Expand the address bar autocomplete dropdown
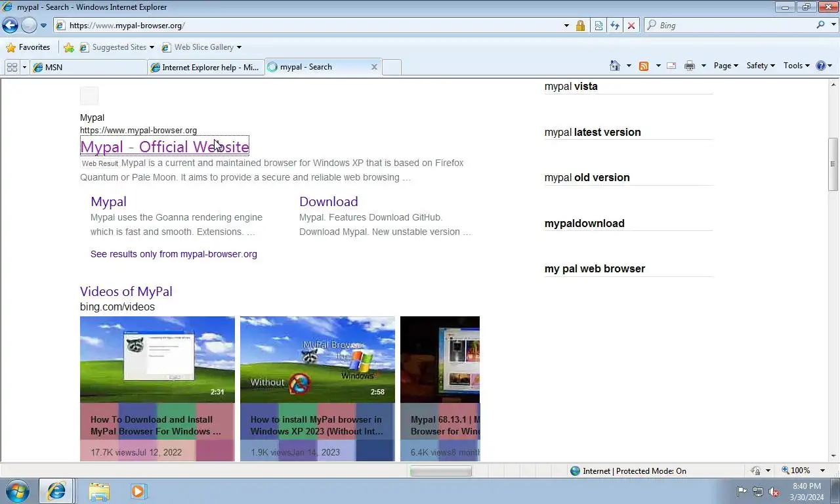This screenshot has width=840, height=504. click(x=566, y=26)
